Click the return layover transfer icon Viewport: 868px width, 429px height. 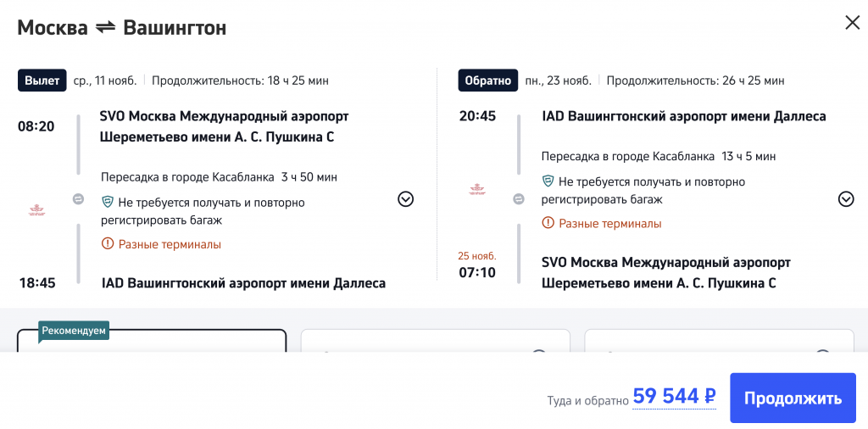click(x=519, y=199)
